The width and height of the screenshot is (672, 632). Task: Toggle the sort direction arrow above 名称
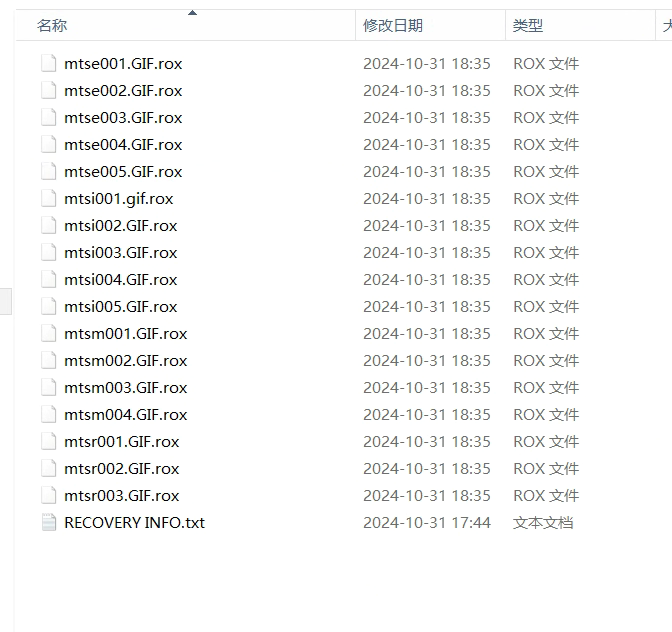pyautogui.click(x=192, y=13)
